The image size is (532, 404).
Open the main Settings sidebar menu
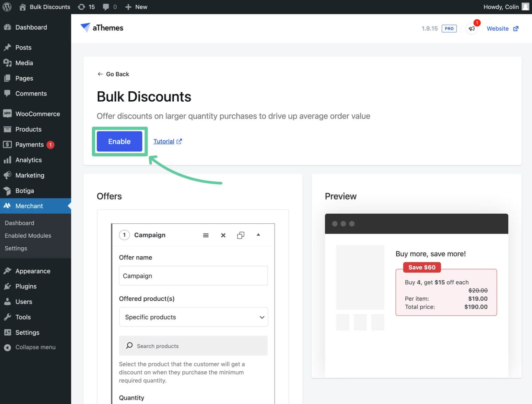pos(36,333)
